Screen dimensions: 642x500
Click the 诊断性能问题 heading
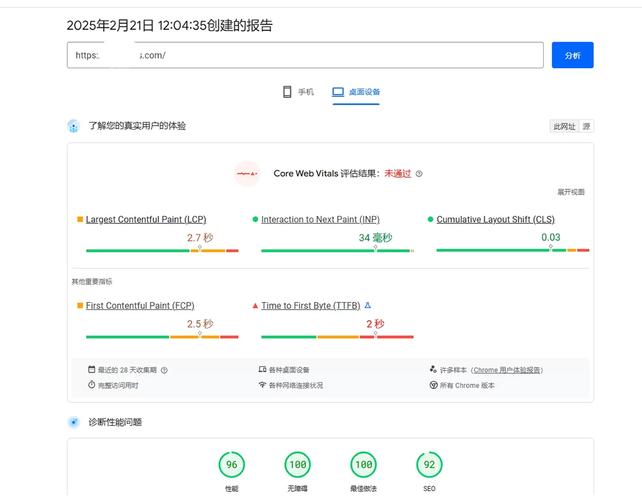(x=115, y=422)
